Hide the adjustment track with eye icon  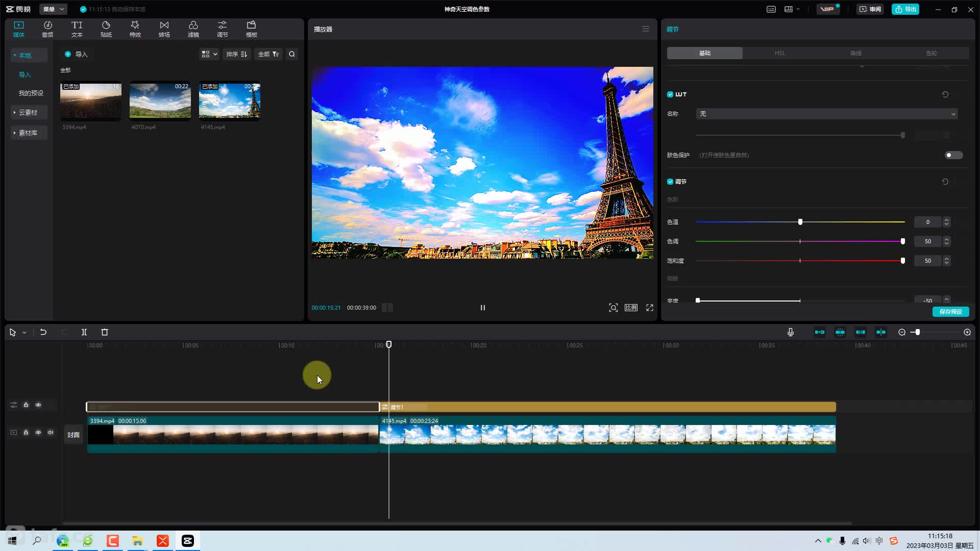click(38, 405)
